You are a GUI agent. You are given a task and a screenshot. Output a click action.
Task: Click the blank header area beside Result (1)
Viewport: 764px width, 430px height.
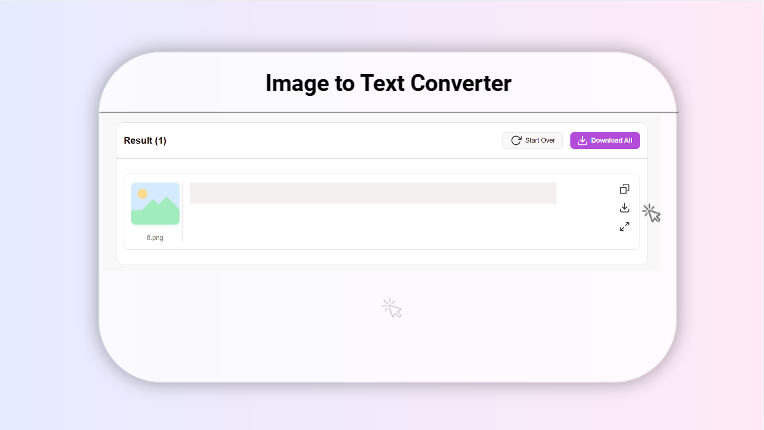330,141
